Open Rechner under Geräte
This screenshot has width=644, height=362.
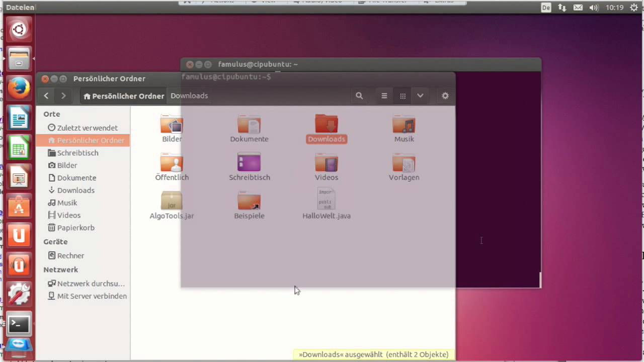coord(83,255)
